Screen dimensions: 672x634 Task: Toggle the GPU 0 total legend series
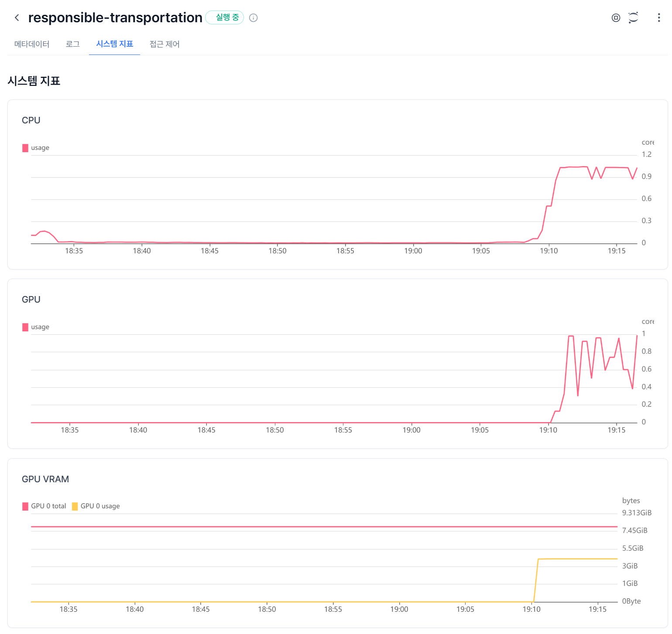pyautogui.click(x=44, y=506)
